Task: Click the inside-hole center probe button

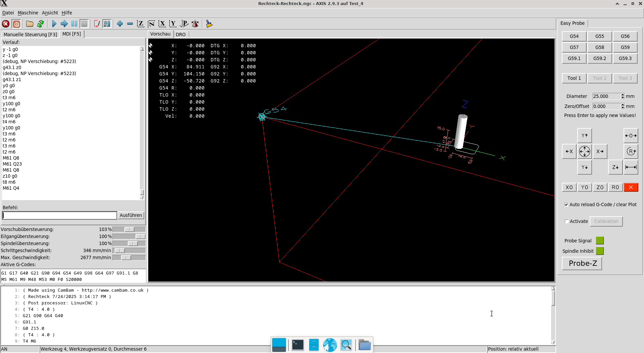Action: coord(631,136)
